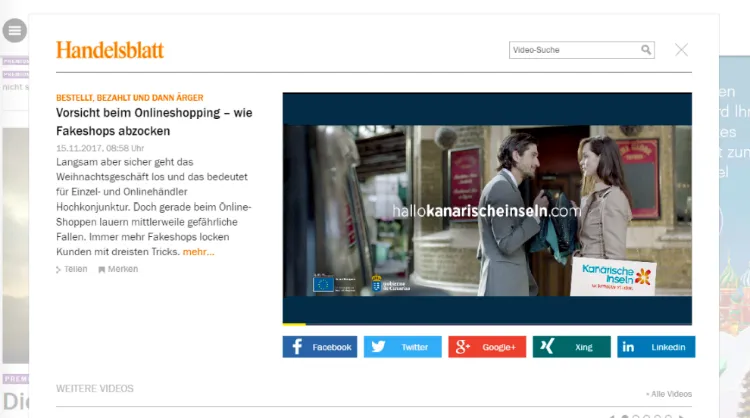Viewport: 750px width, 418px height.
Task: Expand the article with 'mehr...' link
Action: pos(198,252)
